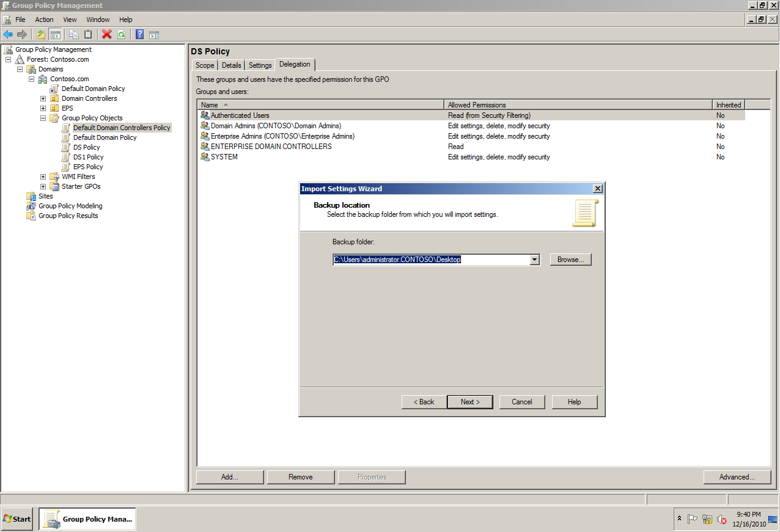
Task: Click the Paste icon in the toolbar
Action: click(x=89, y=34)
